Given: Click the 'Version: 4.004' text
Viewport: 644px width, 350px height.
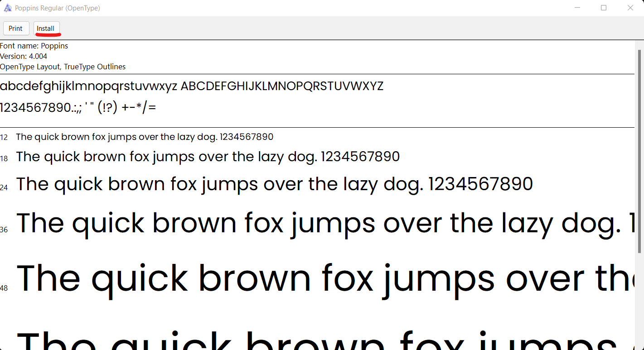Looking at the screenshot, I should pos(24,56).
